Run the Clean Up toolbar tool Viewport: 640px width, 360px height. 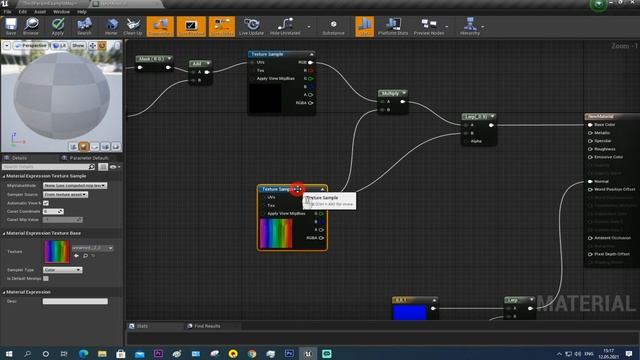[x=133, y=26]
